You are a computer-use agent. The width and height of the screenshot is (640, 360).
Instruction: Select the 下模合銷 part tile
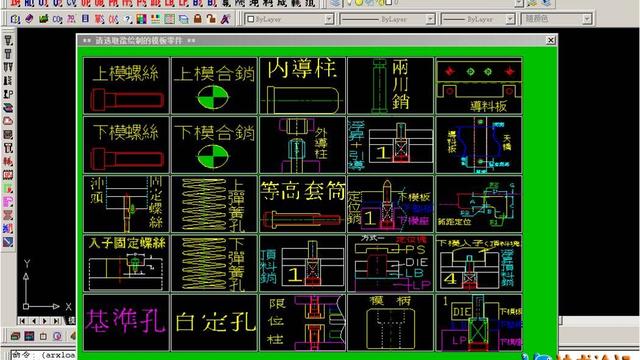tap(214, 145)
